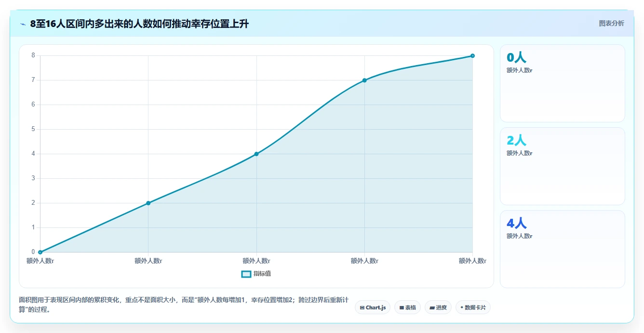
Task: Click the 指标值 legend label
Action: coord(262,274)
